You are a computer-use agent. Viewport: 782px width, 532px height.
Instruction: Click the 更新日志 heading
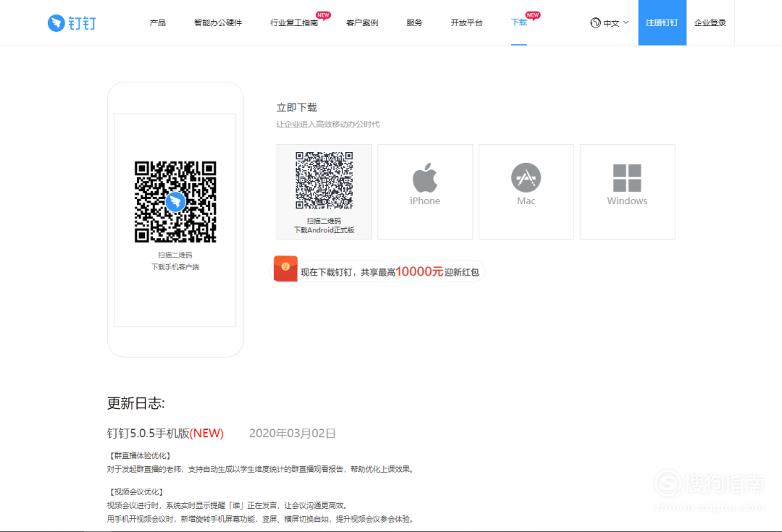[135, 403]
